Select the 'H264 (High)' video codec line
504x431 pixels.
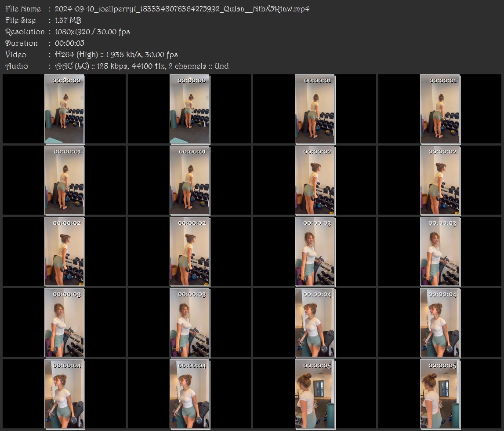(x=116, y=55)
